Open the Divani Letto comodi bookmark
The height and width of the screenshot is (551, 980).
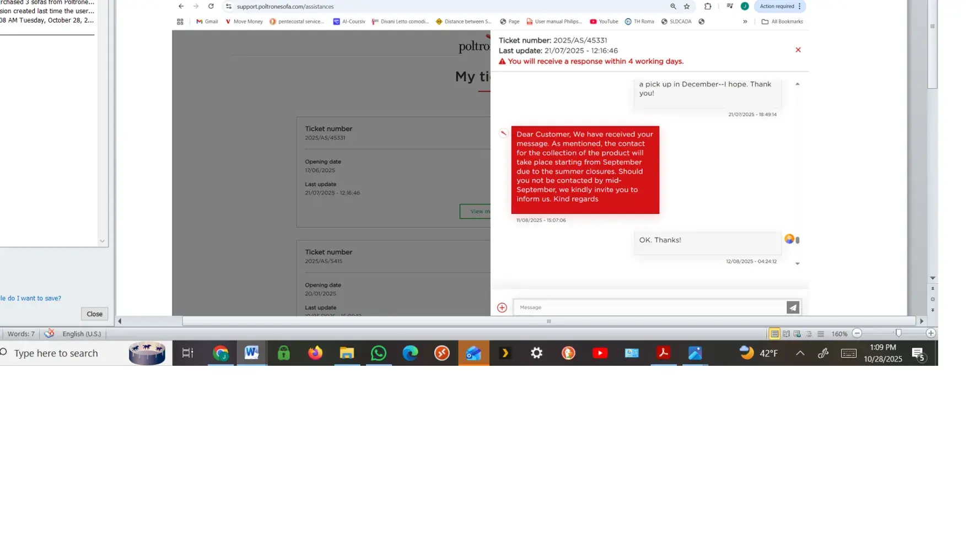point(400,21)
